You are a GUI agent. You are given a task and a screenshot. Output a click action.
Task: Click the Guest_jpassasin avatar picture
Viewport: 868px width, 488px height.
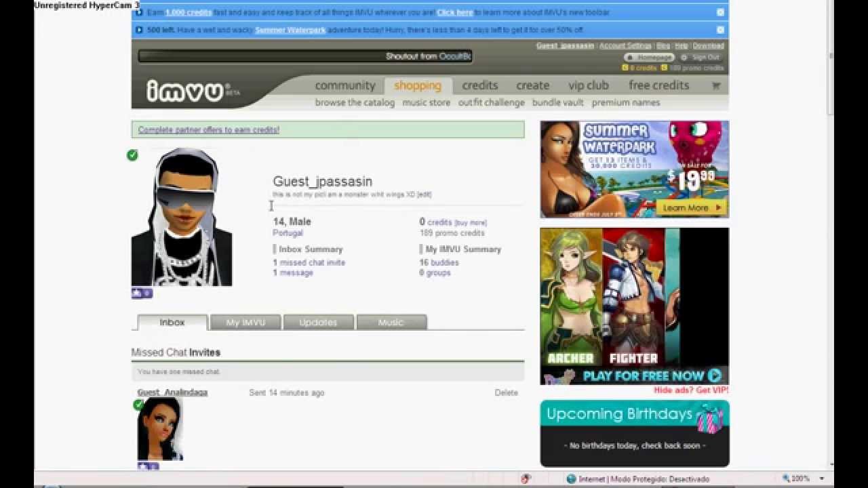pyautogui.click(x=182, y=217)
